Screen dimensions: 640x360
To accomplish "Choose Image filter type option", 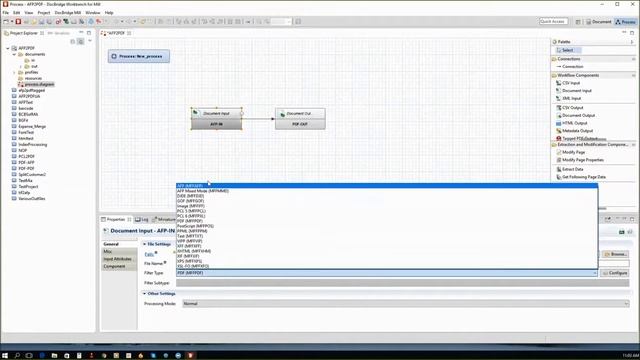I will coord(387,206).
